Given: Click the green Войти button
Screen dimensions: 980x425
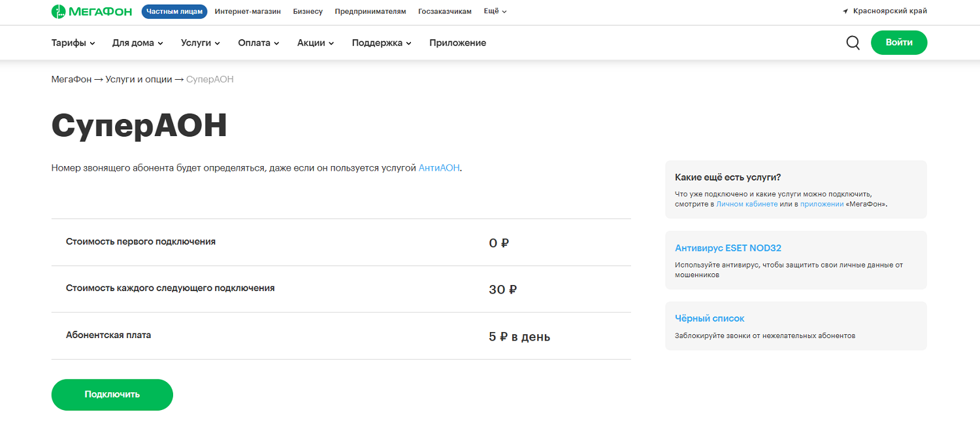Looking at the screenshot, I should click(899, 42).
